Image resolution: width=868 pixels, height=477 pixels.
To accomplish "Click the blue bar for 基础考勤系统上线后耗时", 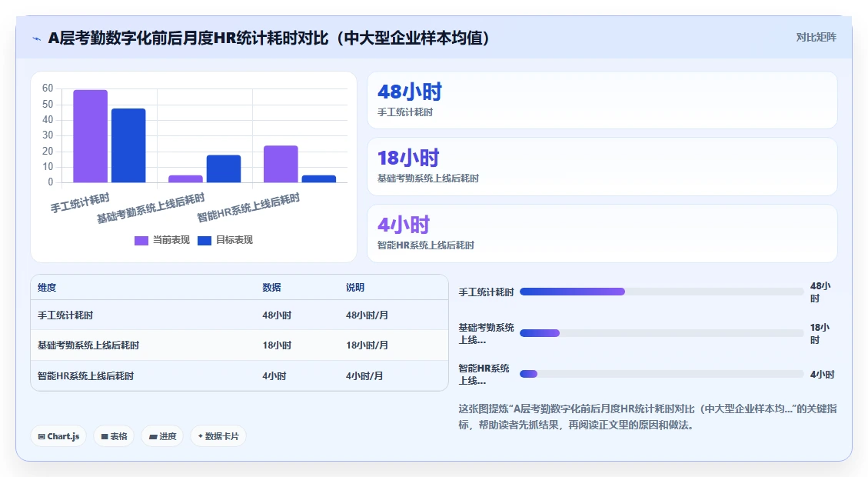I will click(x=224, y=168).
